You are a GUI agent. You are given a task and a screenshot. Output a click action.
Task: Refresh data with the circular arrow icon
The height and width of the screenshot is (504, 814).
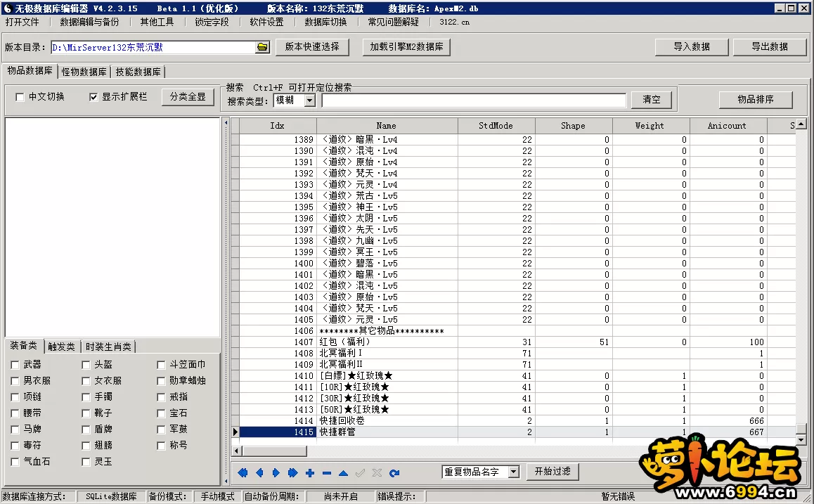[394, 473]
